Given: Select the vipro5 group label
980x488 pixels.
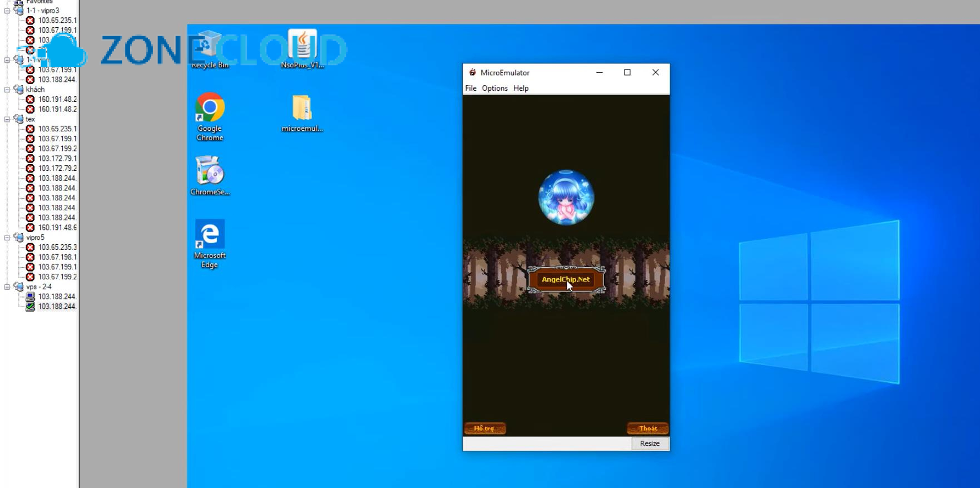Looking at the screenshot, I should [35, 237].
